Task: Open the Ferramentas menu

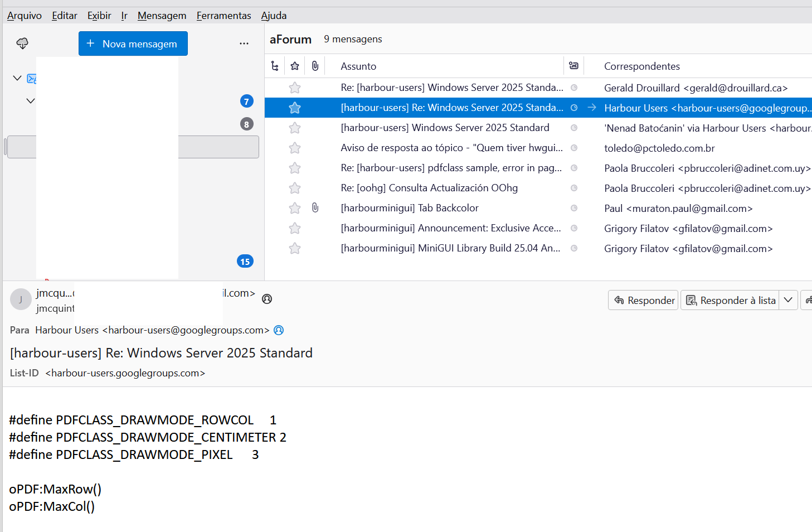Action: pyautogui.click(x=223, y=16)
